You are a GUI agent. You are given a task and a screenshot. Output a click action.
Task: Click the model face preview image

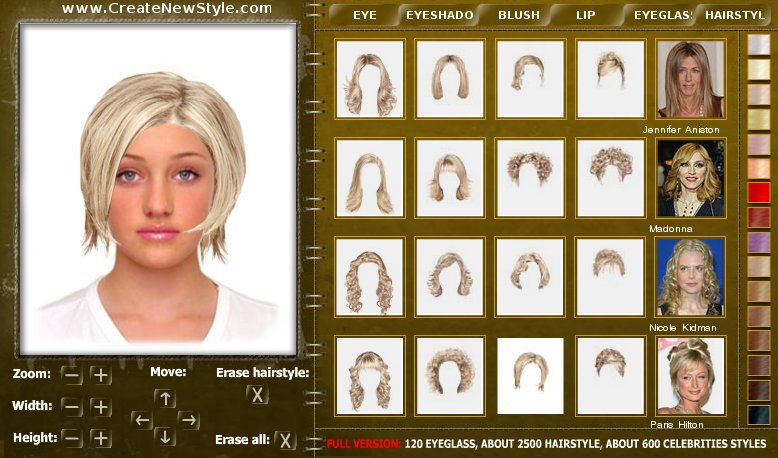(158, 189)
